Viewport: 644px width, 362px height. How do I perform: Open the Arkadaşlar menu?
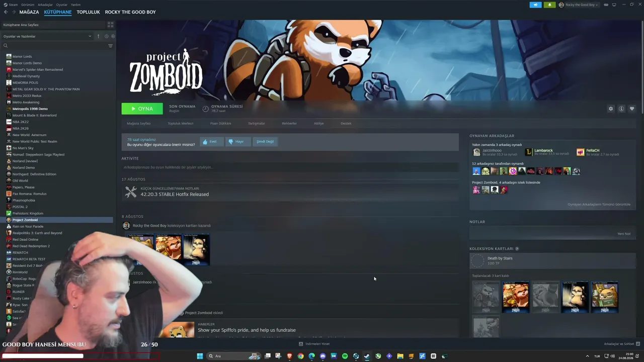pyautogui.click(x=45, y=5)
